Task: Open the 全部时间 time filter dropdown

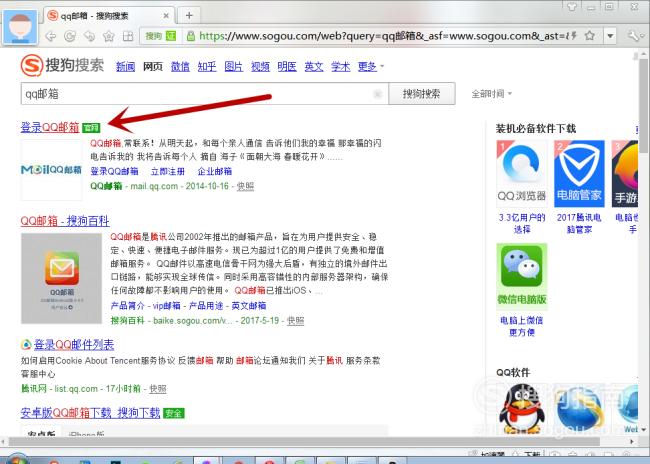Action: pyautogui.click(x=492, y=94)
